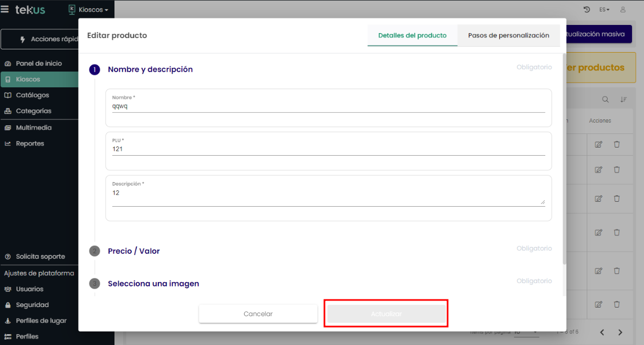Click the hamburger menu icon

pyautogui.click(x=5, y=10)
